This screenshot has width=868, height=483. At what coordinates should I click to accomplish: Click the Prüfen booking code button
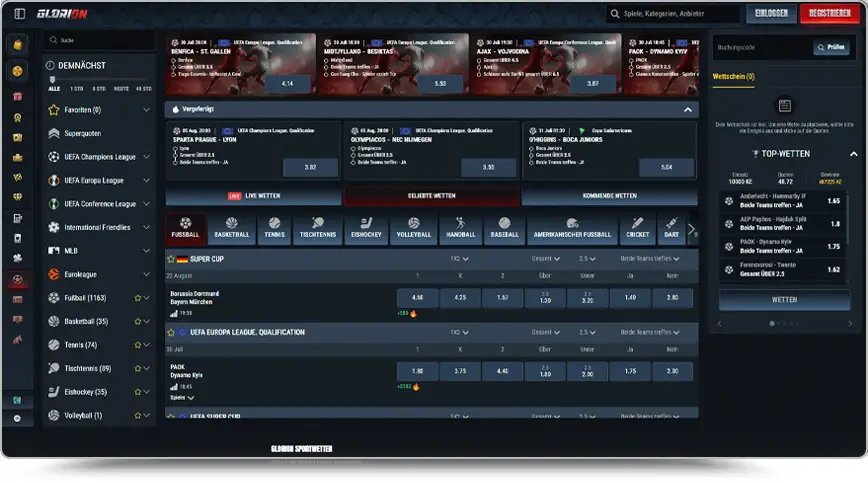point(831,48)
